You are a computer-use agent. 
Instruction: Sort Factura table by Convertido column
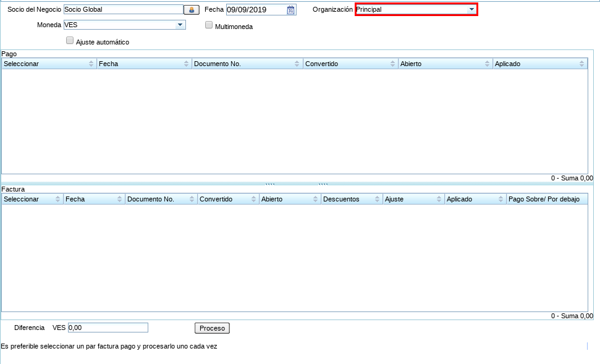point(228,199)
